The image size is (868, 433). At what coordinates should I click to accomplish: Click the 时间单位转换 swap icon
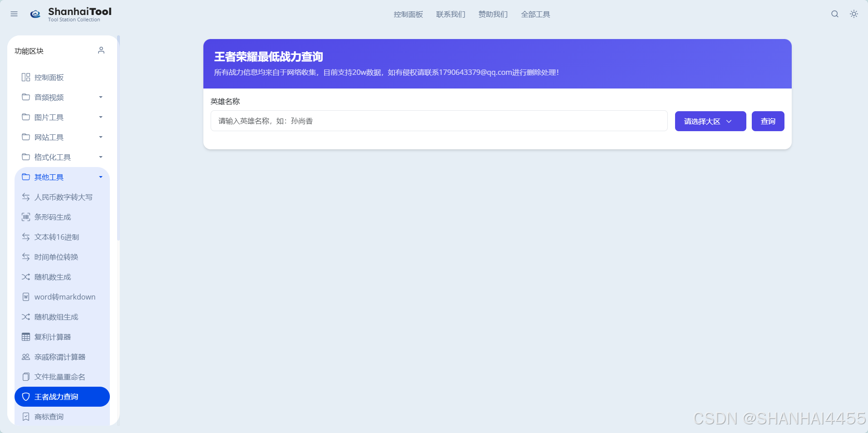[x=26, y=257]
